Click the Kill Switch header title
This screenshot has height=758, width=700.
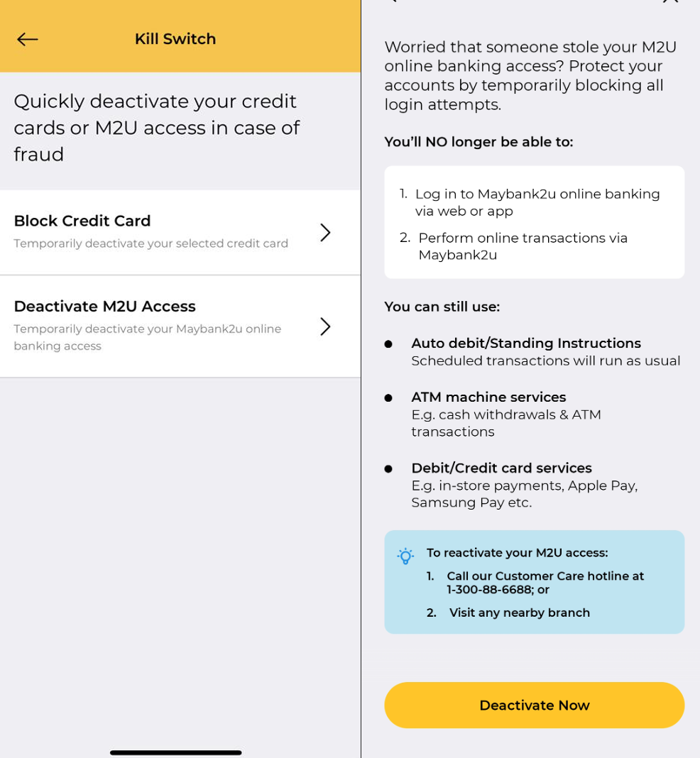coord(175,39)
